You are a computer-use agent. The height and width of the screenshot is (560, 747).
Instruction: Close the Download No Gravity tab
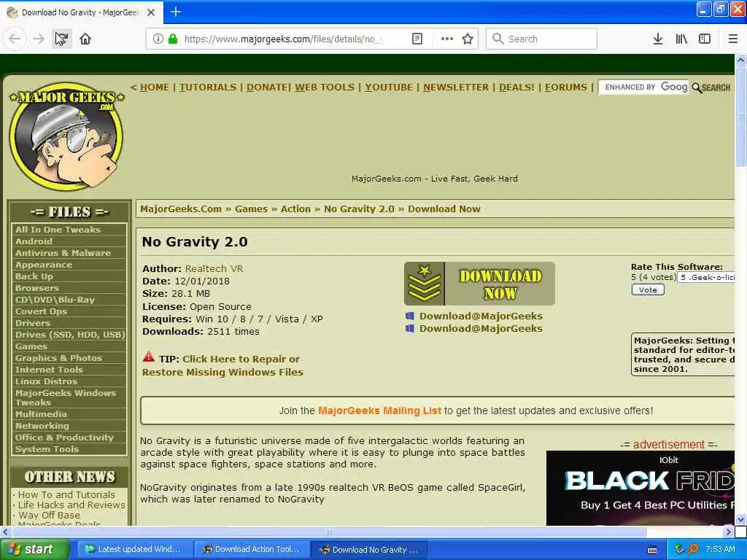point(151,12)
